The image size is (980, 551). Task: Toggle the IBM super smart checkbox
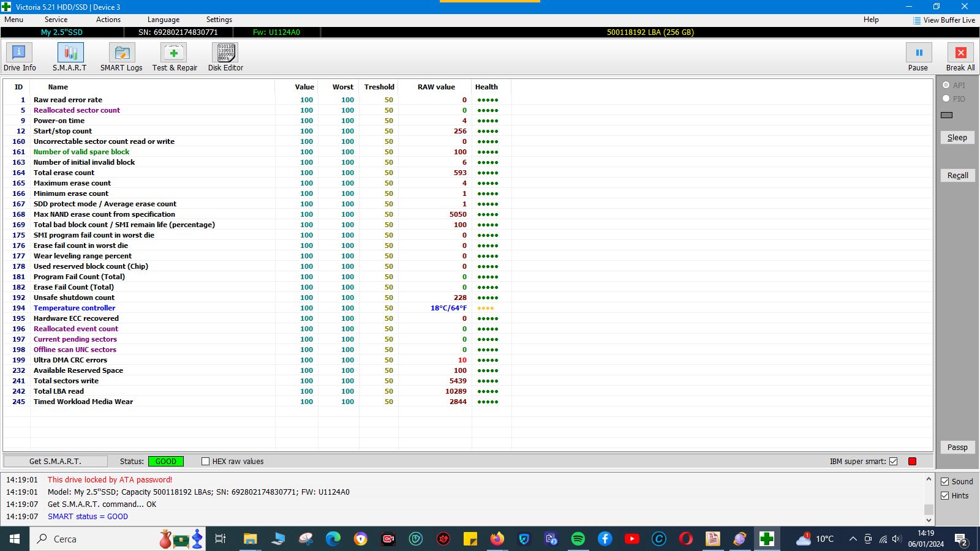[893, 462]
